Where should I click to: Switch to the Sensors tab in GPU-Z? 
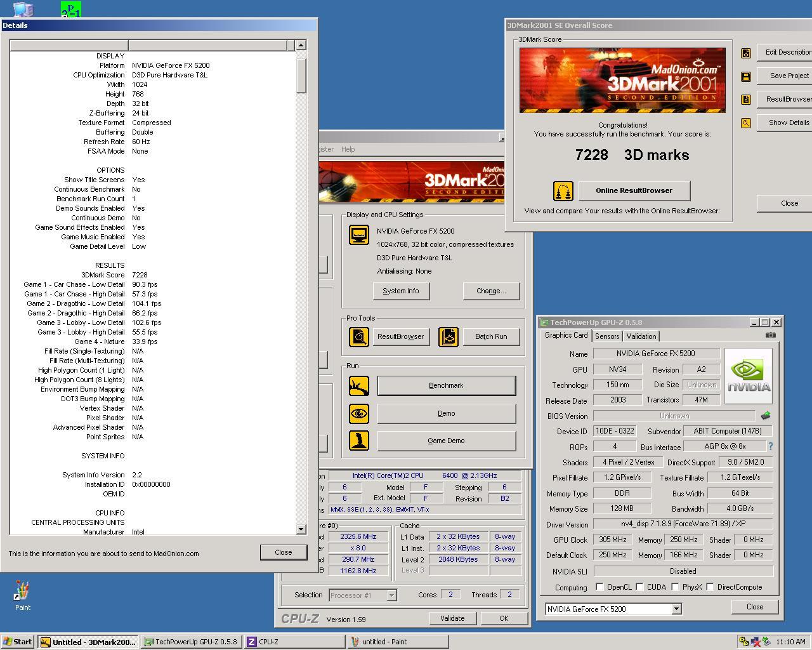(x=607, y=336)
